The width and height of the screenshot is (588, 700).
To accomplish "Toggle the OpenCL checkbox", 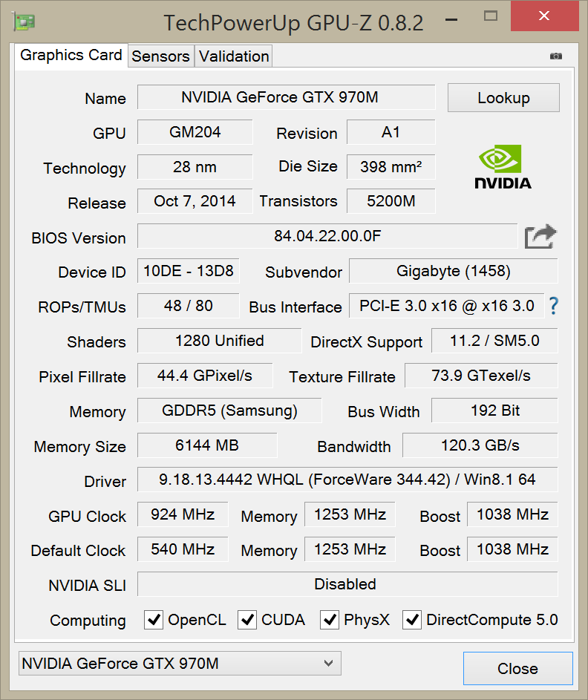I will click(154, 620).
